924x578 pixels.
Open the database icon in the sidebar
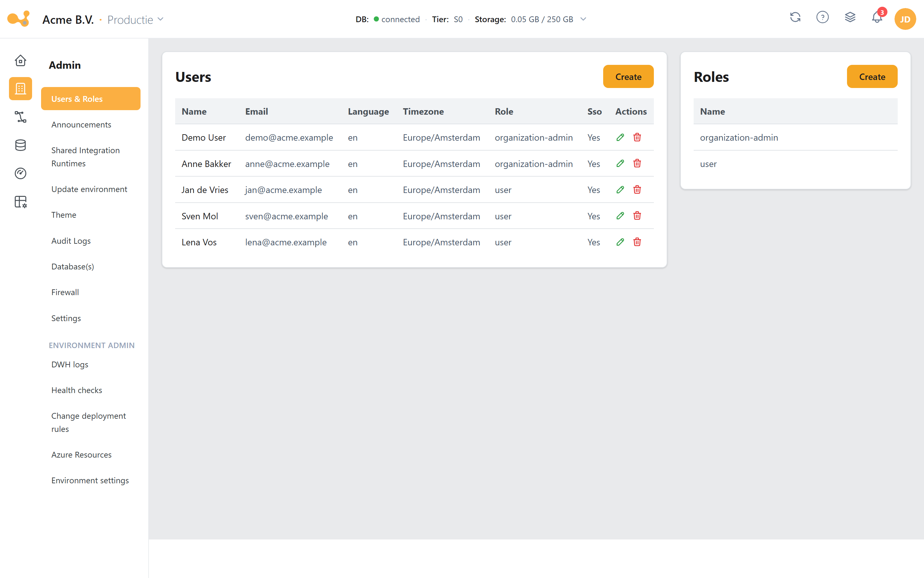(x=20, y=145)
